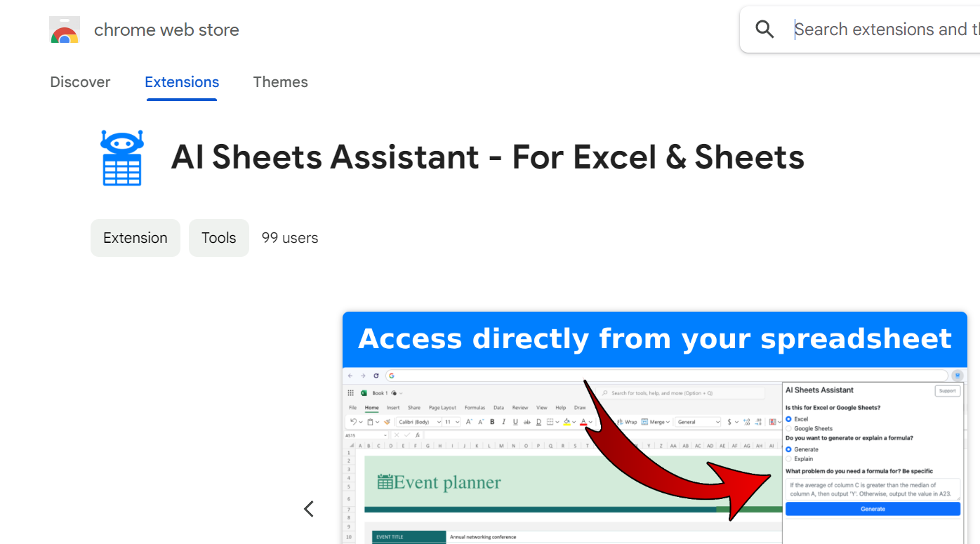The image size is (980, 544).
Task: Click the Chrome Web Store logo
Action: point(64,29)
